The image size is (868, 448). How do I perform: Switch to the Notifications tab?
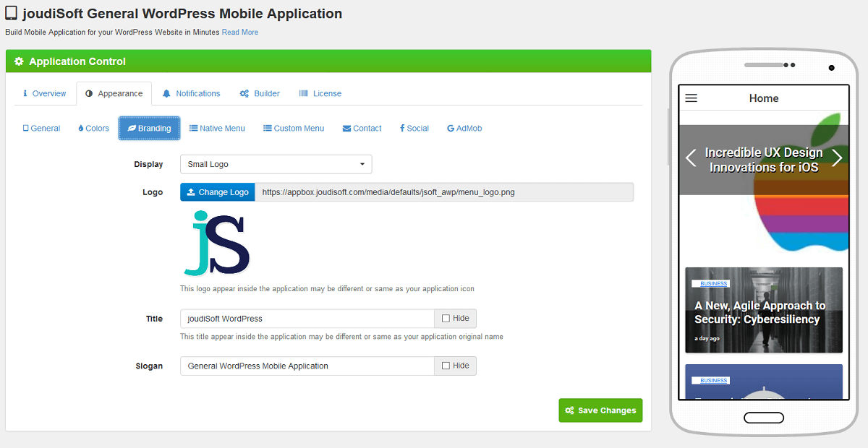191,93
